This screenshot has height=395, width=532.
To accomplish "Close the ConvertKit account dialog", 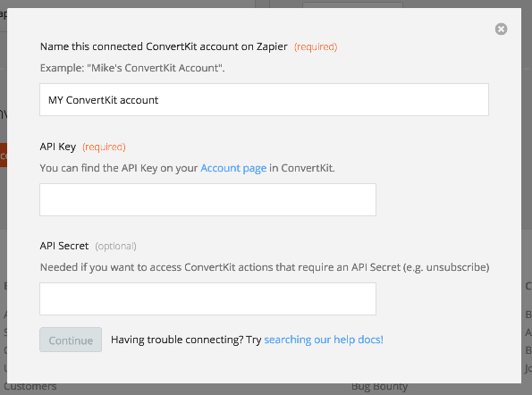I will point(501,29).
